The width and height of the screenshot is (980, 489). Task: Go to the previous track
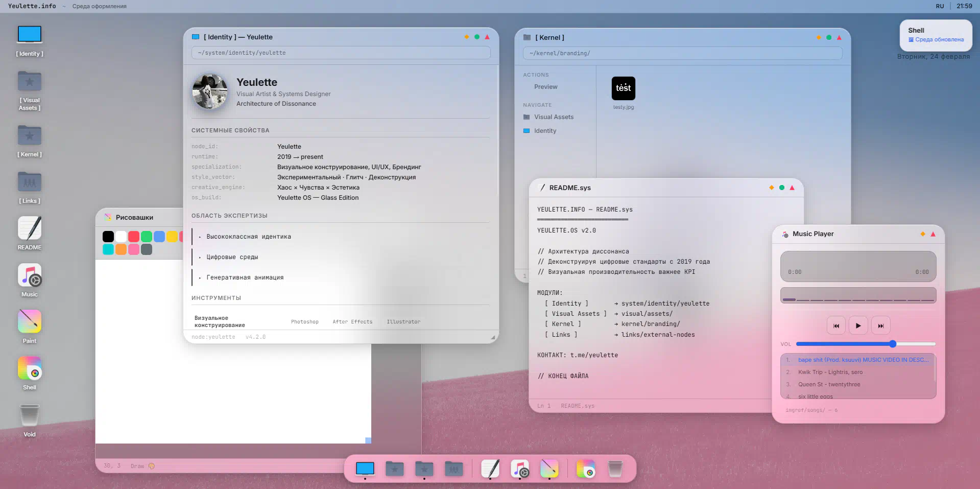click(836, 325)
